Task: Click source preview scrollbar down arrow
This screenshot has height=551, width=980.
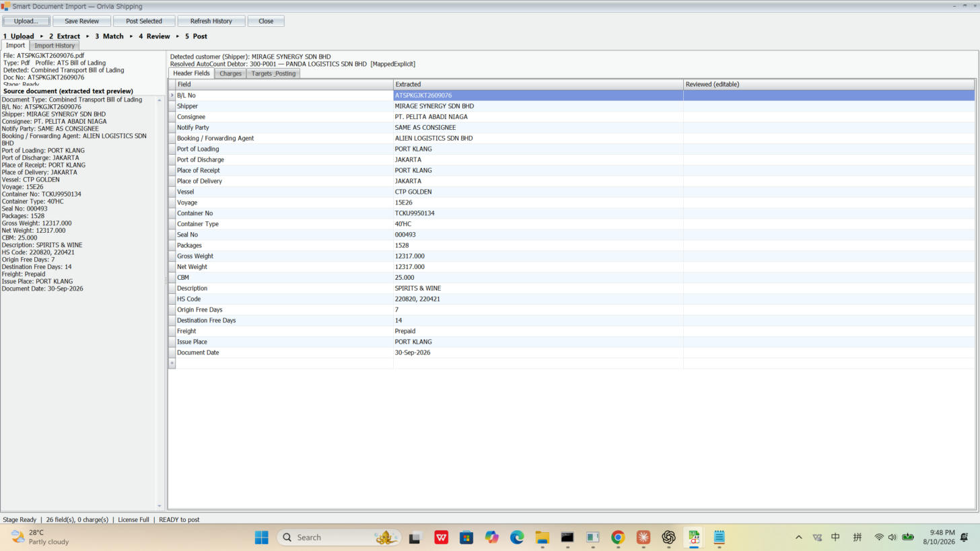Action: (x=160, y=506)
